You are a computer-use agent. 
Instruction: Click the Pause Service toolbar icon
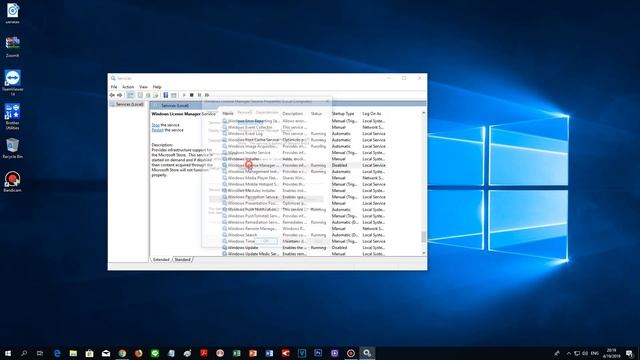[199, 95]
